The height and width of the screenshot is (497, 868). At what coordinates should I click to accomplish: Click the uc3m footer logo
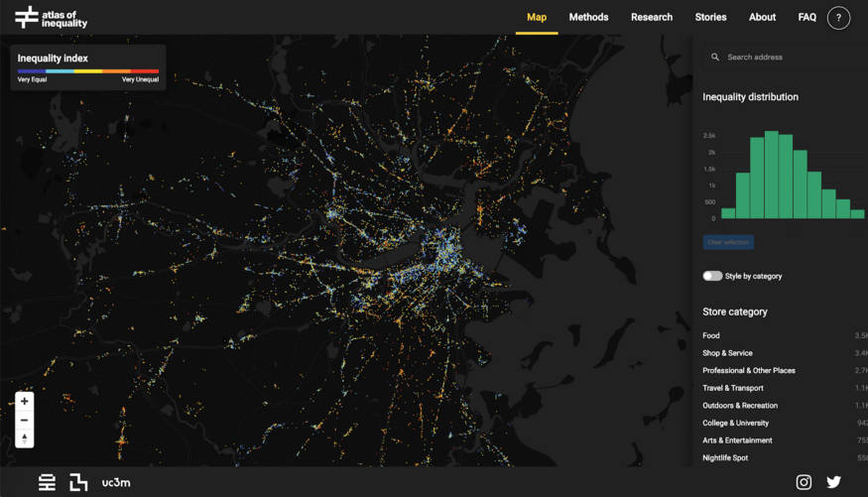116,483
